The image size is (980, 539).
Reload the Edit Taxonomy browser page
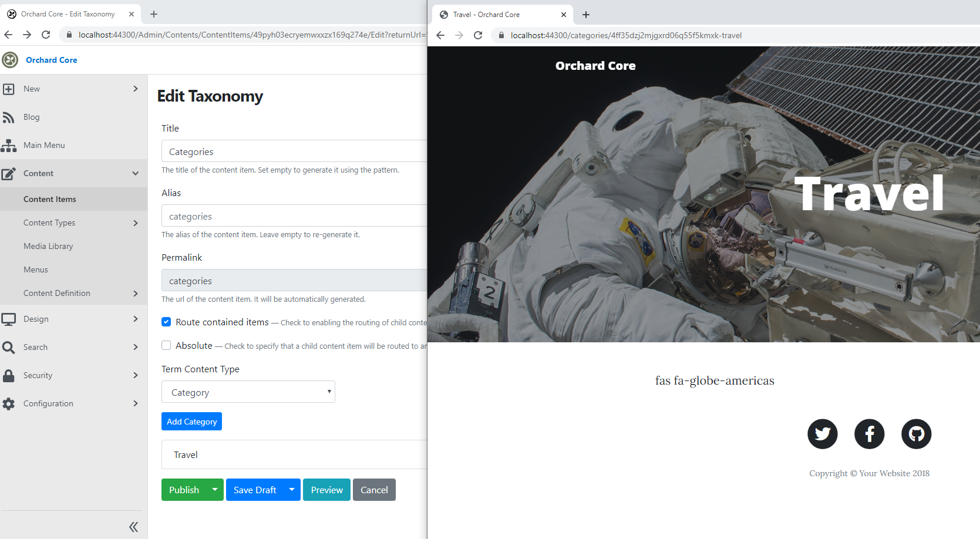pyautogui.click(x=46, y=35)
